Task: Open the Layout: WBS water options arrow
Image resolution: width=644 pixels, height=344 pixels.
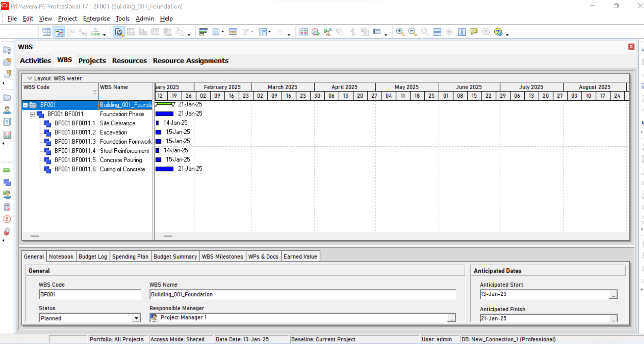Action: [30, 78]
